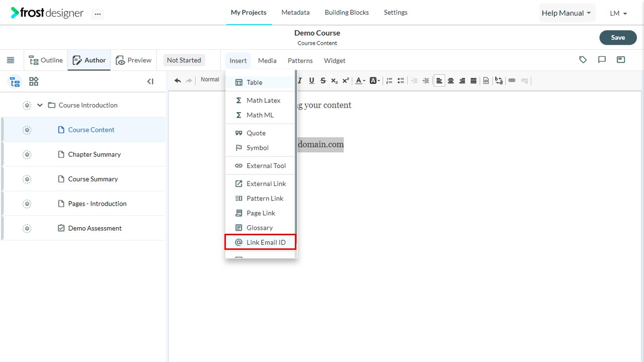The width and height of the screenshot is (644, 362).
Task: Click the link icon in toolbar
Action: pyautogui.click(x=512, y=80)
